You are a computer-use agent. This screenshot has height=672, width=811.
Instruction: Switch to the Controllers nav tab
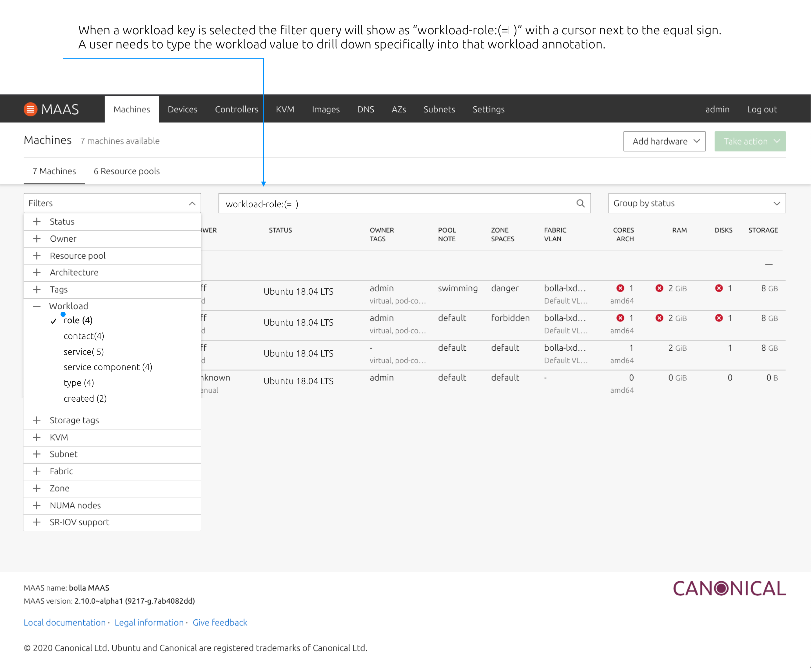236,109
